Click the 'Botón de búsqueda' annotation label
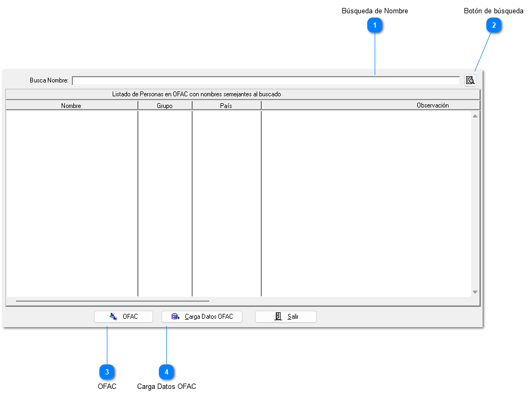Screen dimensions: 532x399 493,11
